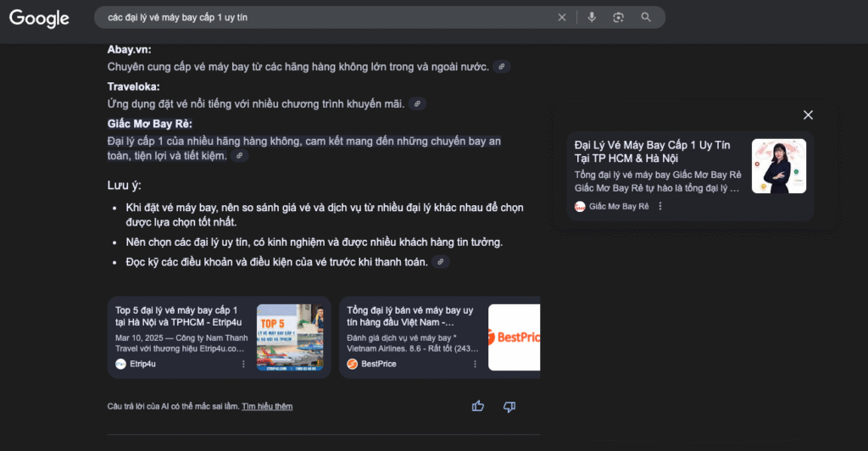Click Câu trả lời của AI disclaimer text
868x451 pixels.
pos(173,407)
